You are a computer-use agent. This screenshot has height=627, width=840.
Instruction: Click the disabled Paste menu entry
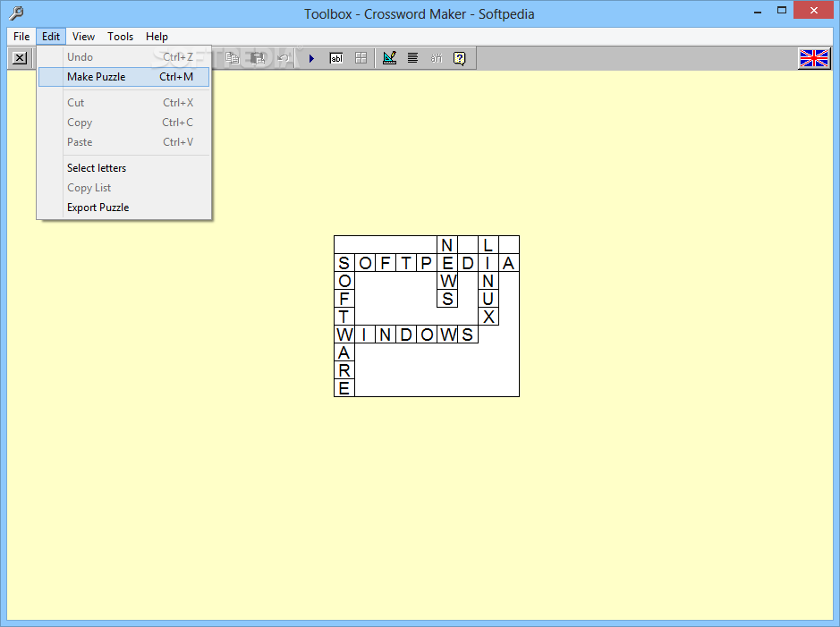[x=123, y=142]
